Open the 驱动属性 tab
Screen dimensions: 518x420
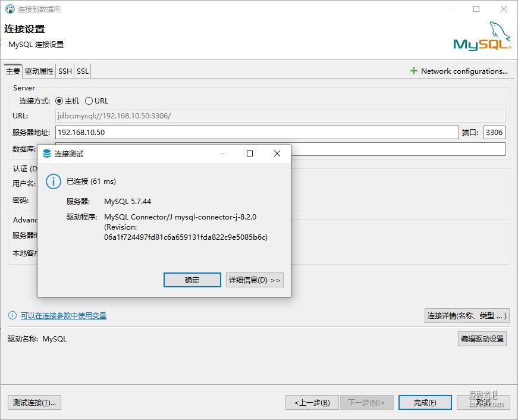[39, 71]
